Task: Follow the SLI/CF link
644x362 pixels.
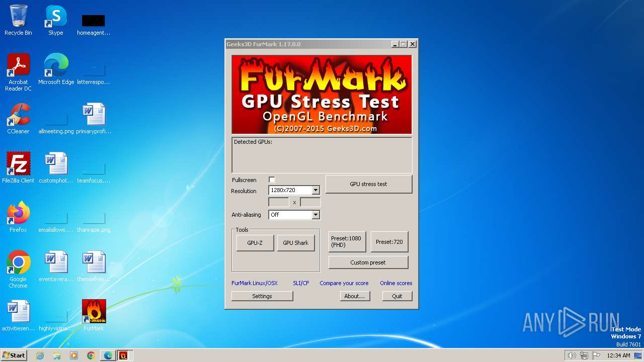Action: point(301,283)
